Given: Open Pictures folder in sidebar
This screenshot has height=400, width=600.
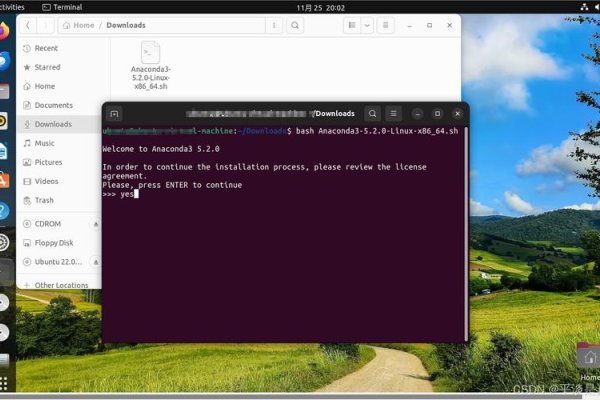Looking at the screenshot, I should point(59,162).
